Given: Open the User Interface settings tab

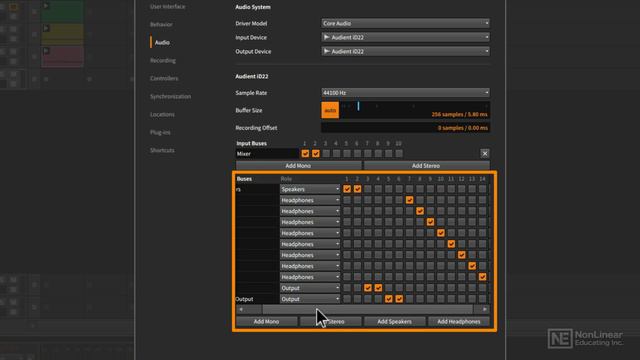Looking at the screenshot, I should click(167, 7).
